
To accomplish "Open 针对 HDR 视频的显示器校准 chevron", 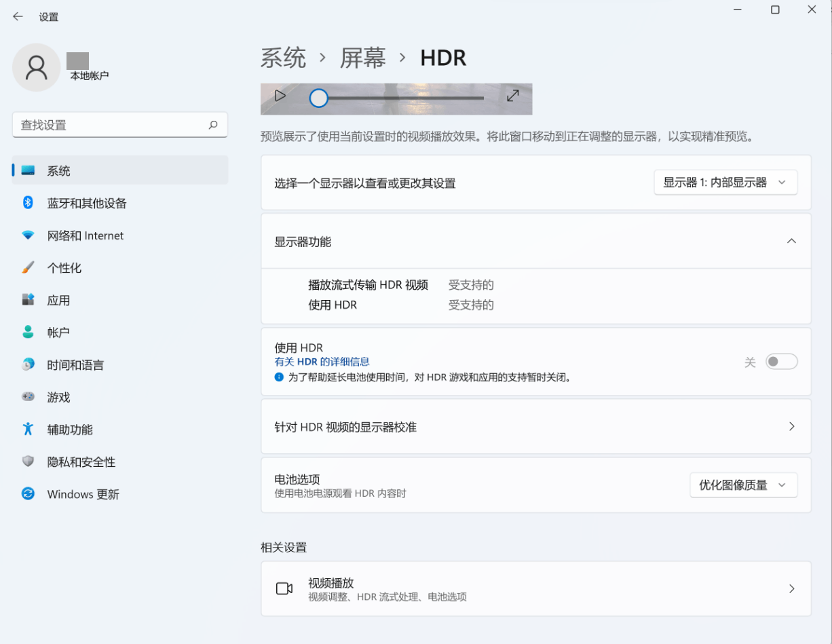I will coord(791,426).
